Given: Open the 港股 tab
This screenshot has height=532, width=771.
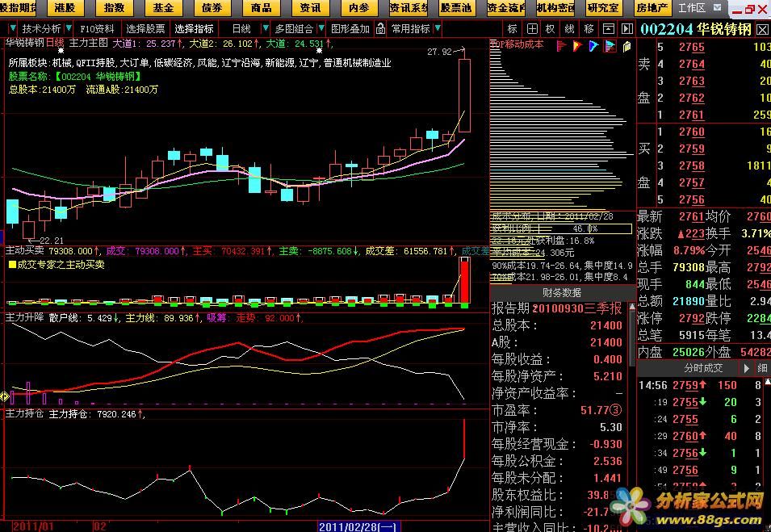Looking at the screenshot, I should point(65,8).
